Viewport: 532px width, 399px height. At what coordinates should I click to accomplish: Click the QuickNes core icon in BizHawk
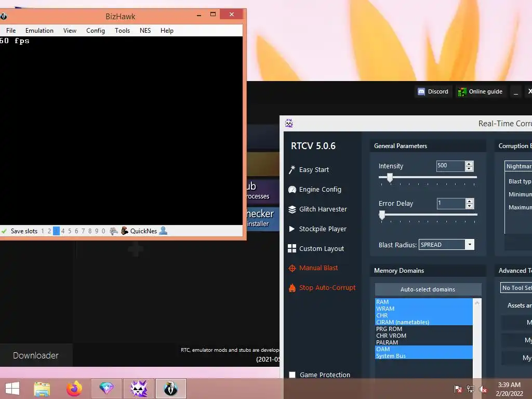125,231
